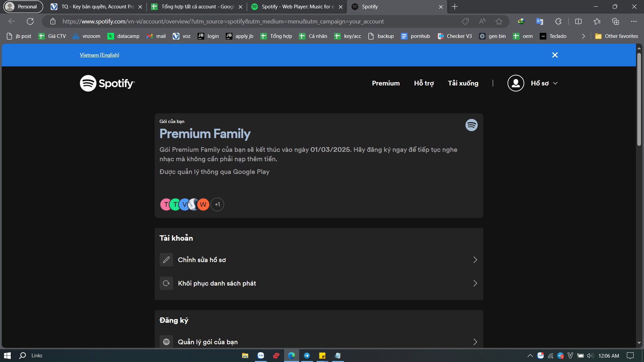This screenshot has width=644, height=362.
Task: Click Spotify badge icon on plan card
Action: tap(471, 125)
